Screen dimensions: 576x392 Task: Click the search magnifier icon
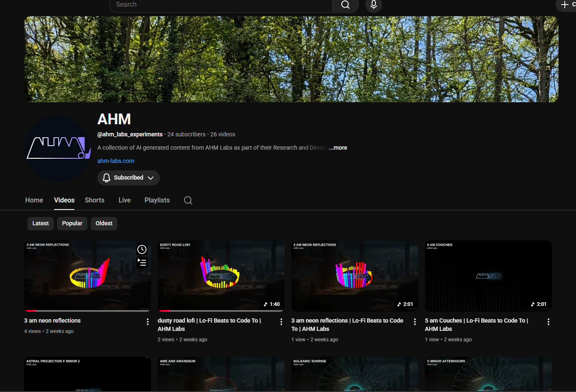(x=345, y=5)
